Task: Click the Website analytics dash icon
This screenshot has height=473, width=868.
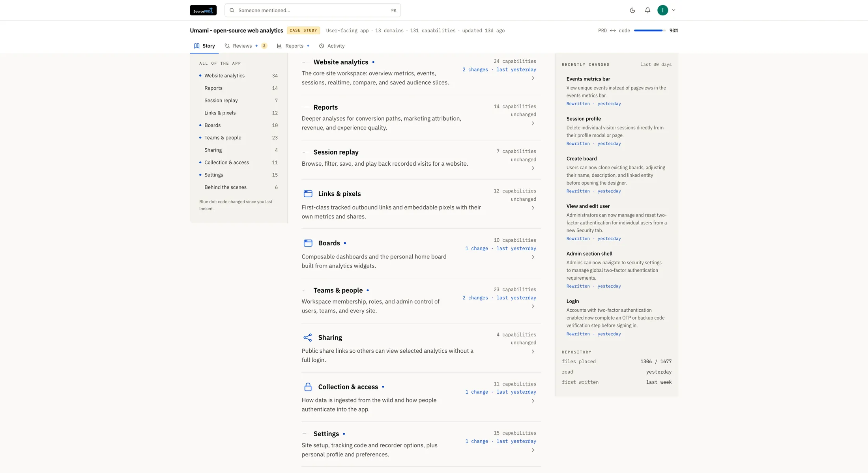Action: pyautogui.click(x=304, y=62)
